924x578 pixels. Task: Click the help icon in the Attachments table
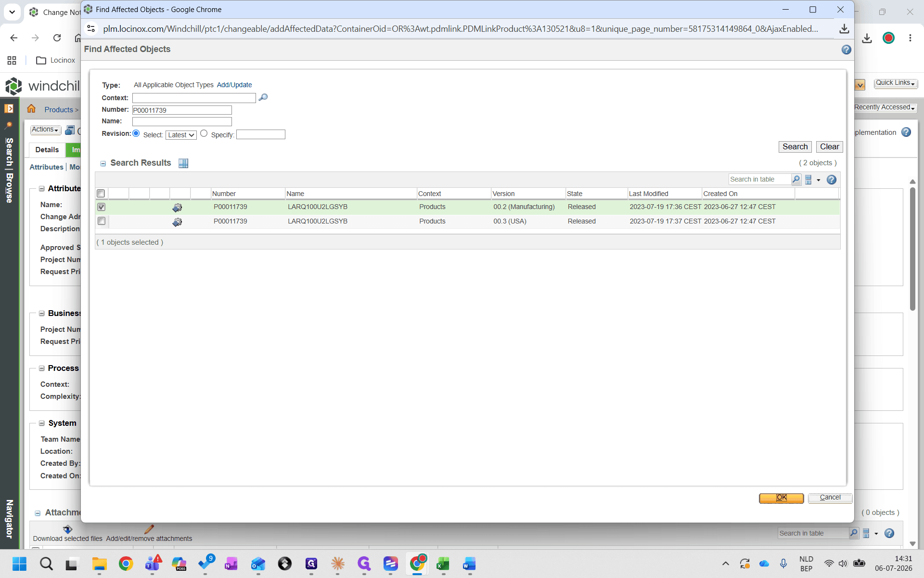[889, 533]
